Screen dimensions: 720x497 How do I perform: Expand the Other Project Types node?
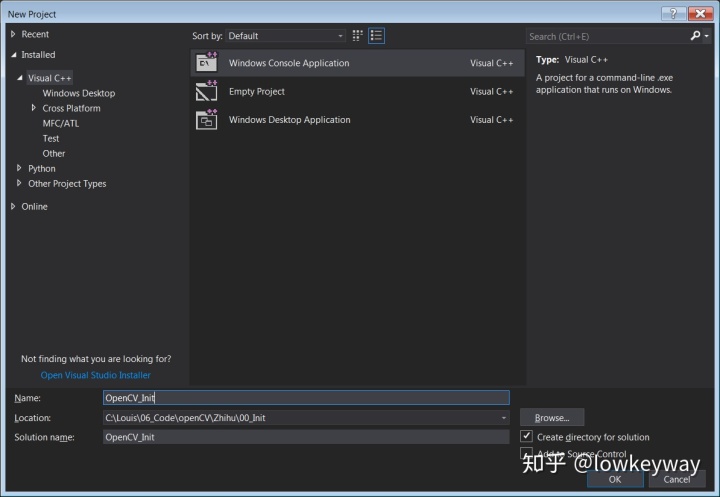19,183
